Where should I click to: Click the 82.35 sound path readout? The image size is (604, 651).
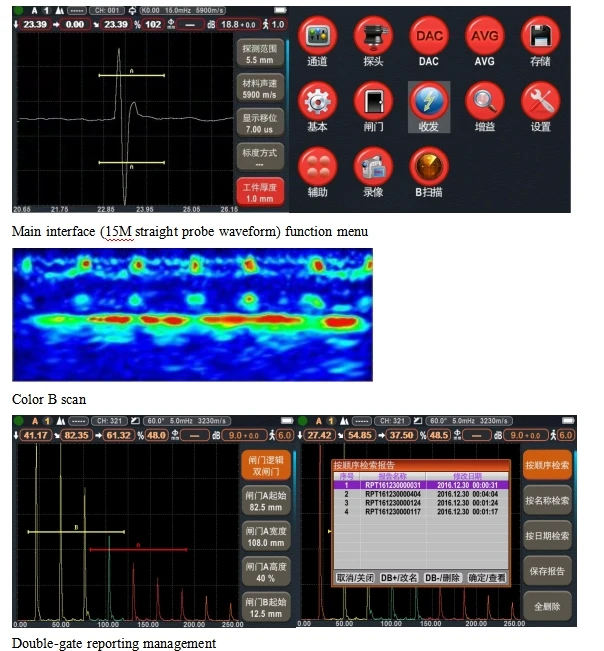[x=76, y=436]
